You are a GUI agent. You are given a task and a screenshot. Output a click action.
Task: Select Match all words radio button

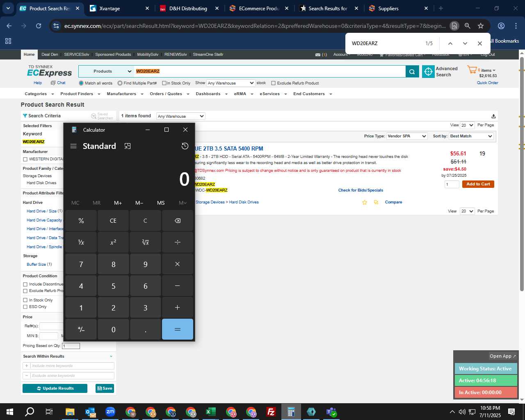81,83
